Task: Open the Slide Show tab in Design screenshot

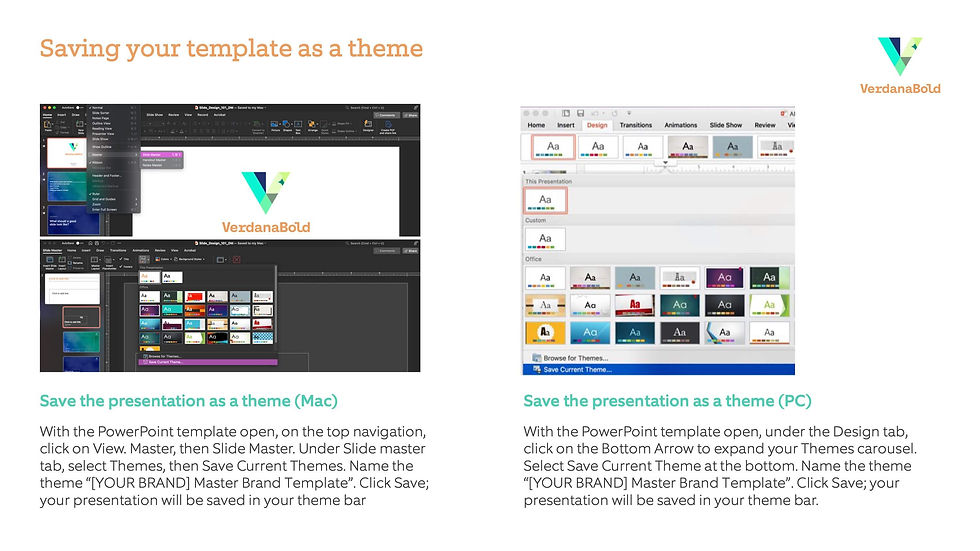Action: click(726, 125)
